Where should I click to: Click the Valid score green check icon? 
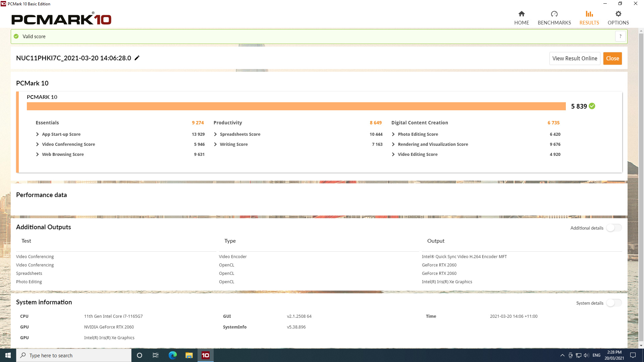tap(16, 36)
